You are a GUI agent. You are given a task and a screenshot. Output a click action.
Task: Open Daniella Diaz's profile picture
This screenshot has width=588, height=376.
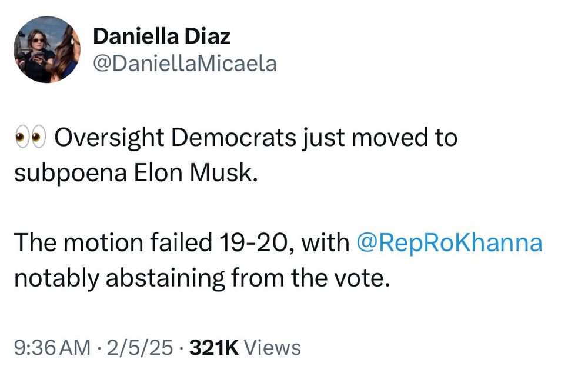[47, 49]
